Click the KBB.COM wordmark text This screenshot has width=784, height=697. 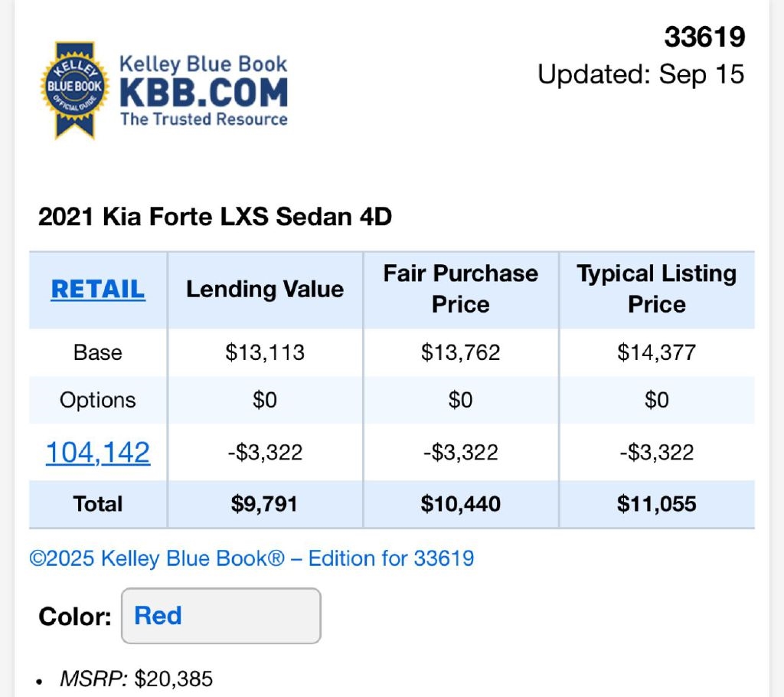[204, 93]
